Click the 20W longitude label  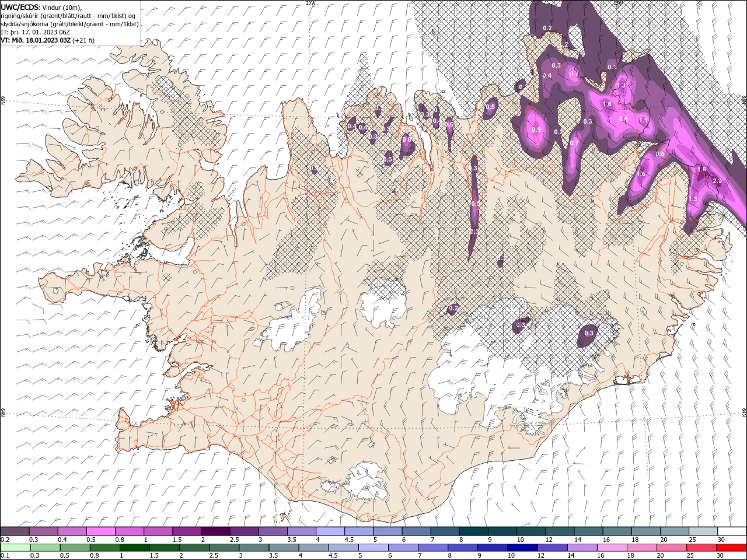(x=310, y=3)
